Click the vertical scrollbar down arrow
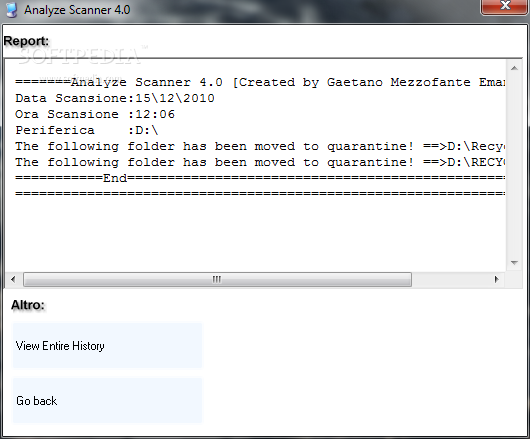530x439 pixels. (x=514, y=263)
